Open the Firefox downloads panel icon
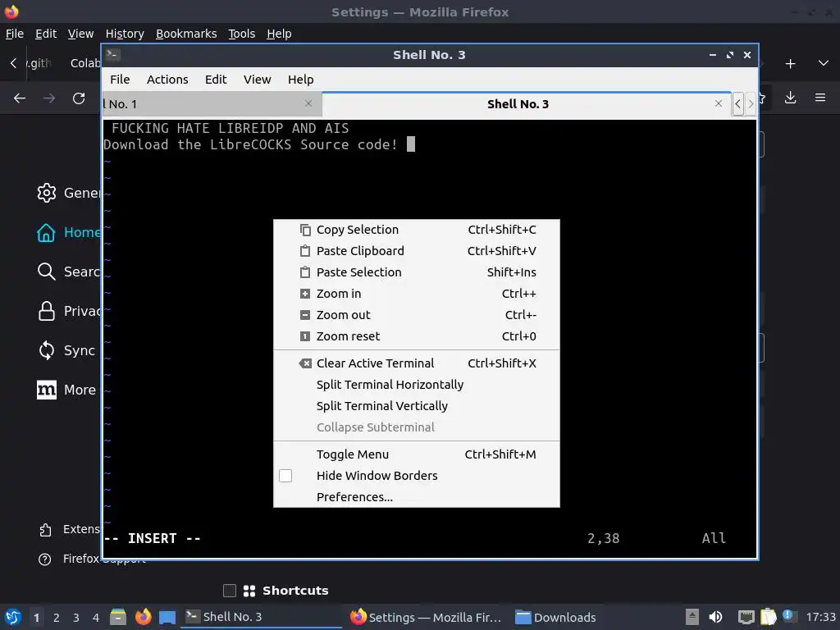 click(x=790, y=98)
